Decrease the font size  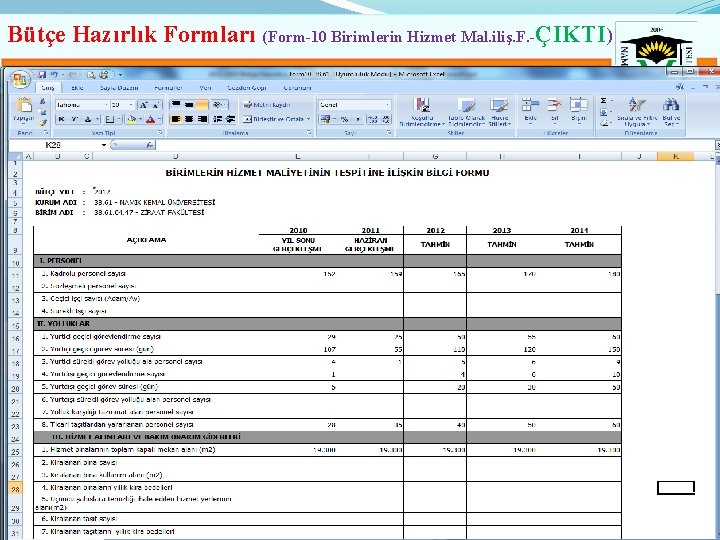(156, 105)
